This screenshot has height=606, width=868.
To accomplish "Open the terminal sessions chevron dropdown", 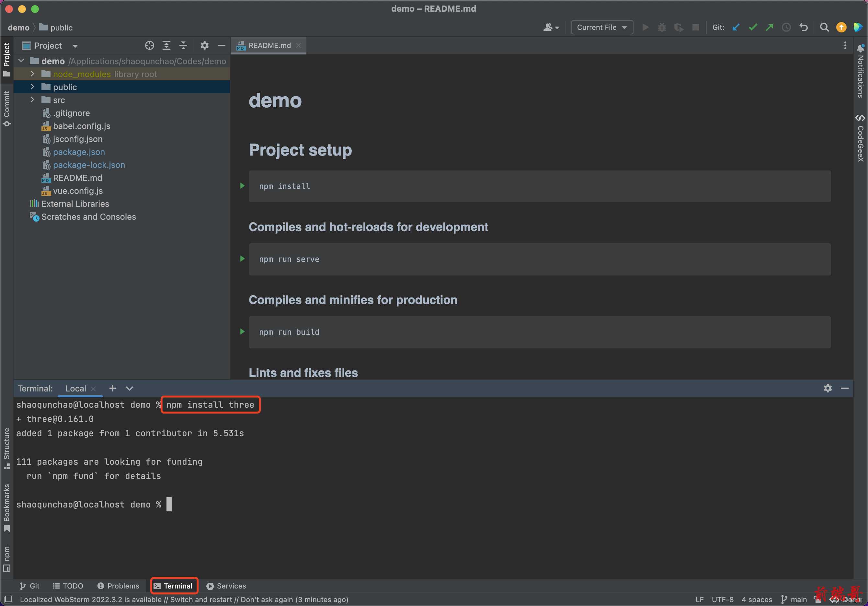I will 129,389.
